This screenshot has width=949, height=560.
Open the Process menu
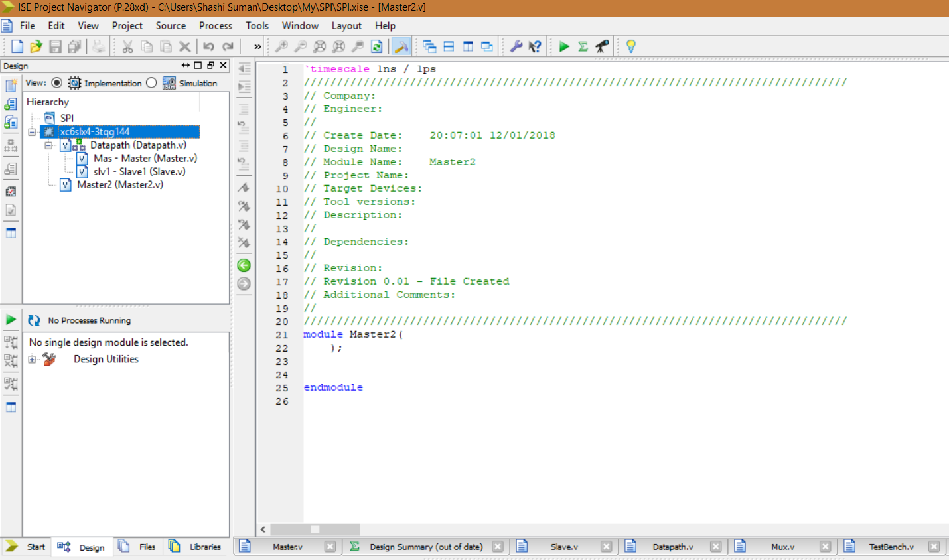pos(215,25)
